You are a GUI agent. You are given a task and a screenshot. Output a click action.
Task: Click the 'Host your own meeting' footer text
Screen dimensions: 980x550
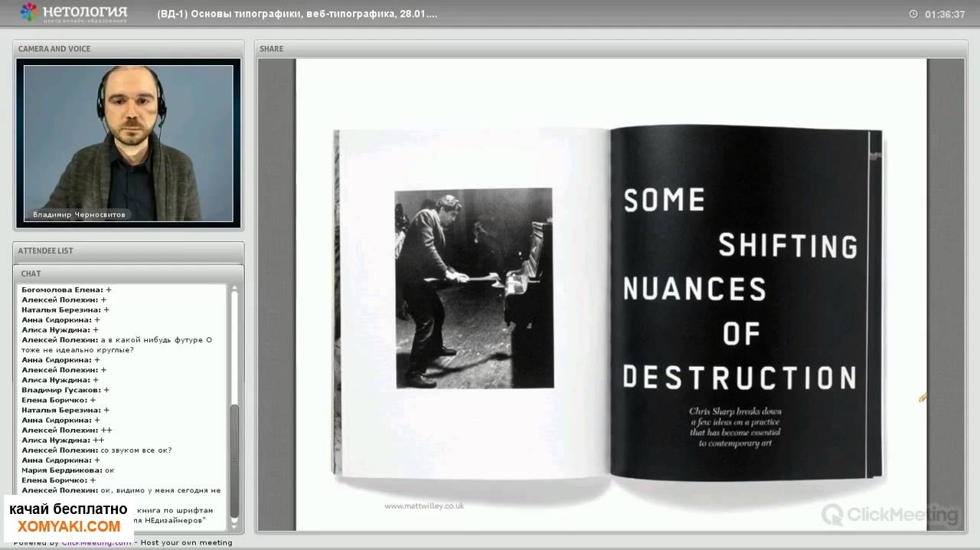click(188, 542)
